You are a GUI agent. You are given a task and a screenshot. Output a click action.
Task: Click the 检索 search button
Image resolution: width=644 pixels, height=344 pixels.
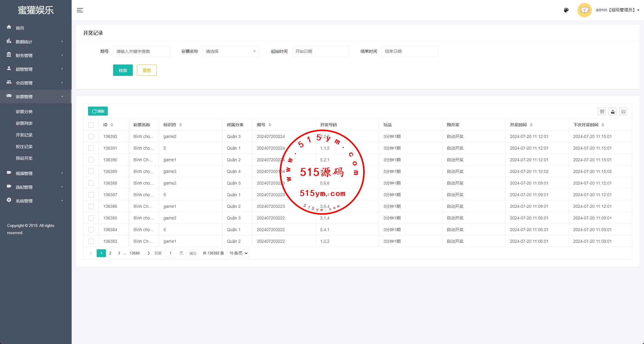(123, 70)
